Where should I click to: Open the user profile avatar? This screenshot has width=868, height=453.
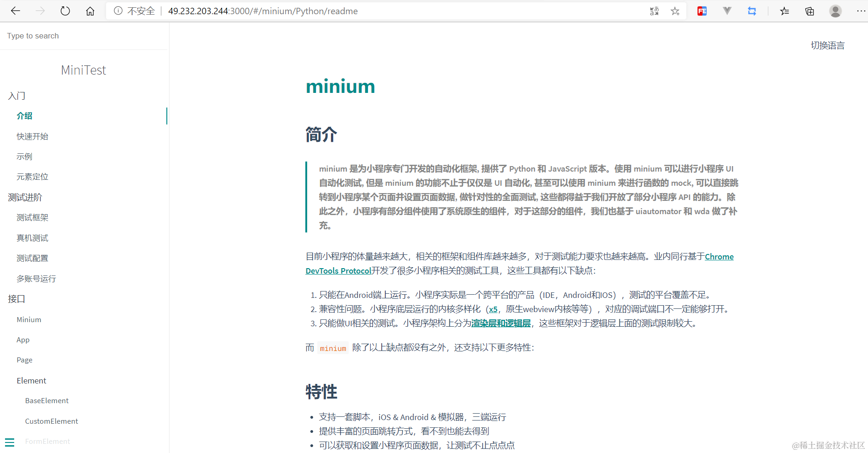(836, 11)
